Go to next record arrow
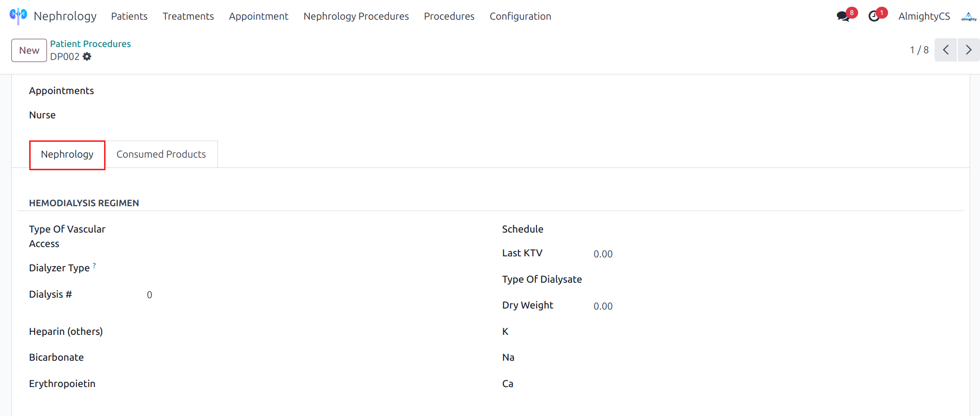The height and width of the screenshot is (416, 980). [x=968, y=50]
